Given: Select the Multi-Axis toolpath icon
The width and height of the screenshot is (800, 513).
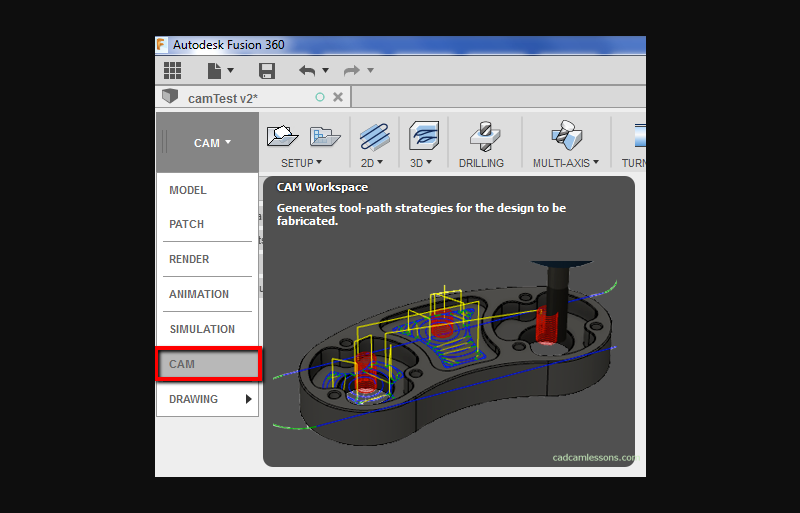Looking at the screenshot, I should (x=566, y=135).
